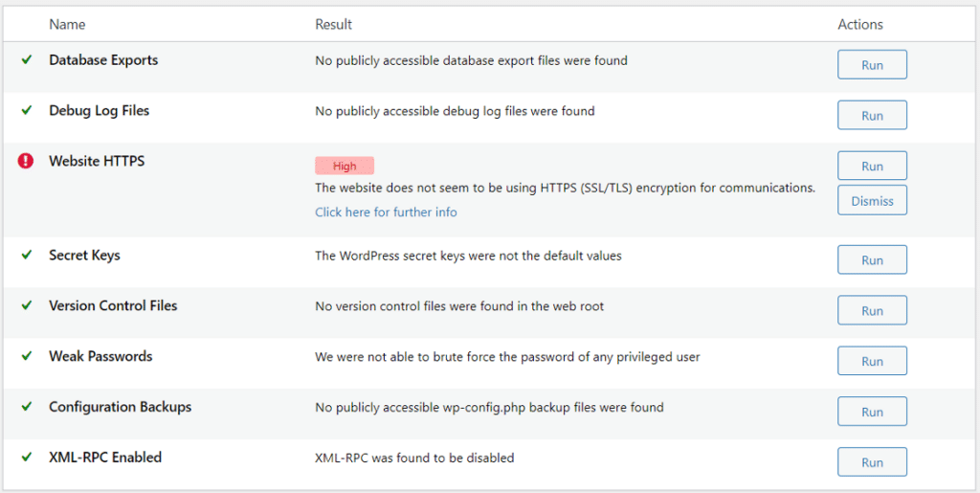Open the 'Click here for further info' link
Viewport: 980px width, 493px height.
(x=386, y=213)
